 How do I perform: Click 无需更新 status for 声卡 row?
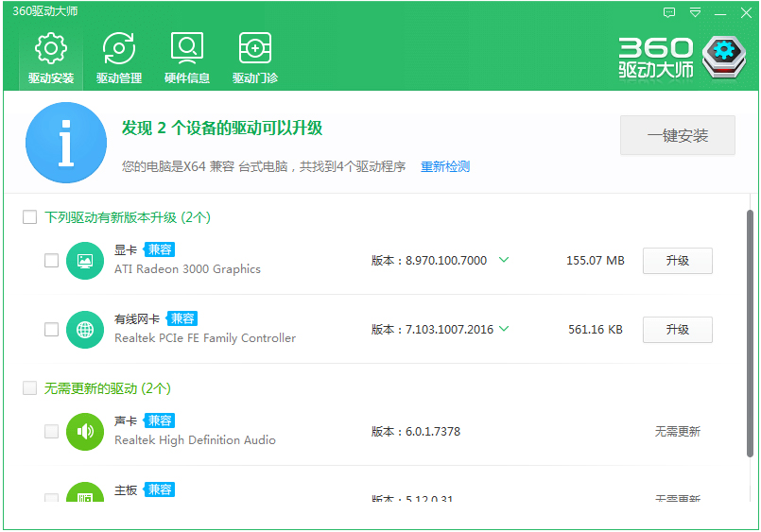678,431
